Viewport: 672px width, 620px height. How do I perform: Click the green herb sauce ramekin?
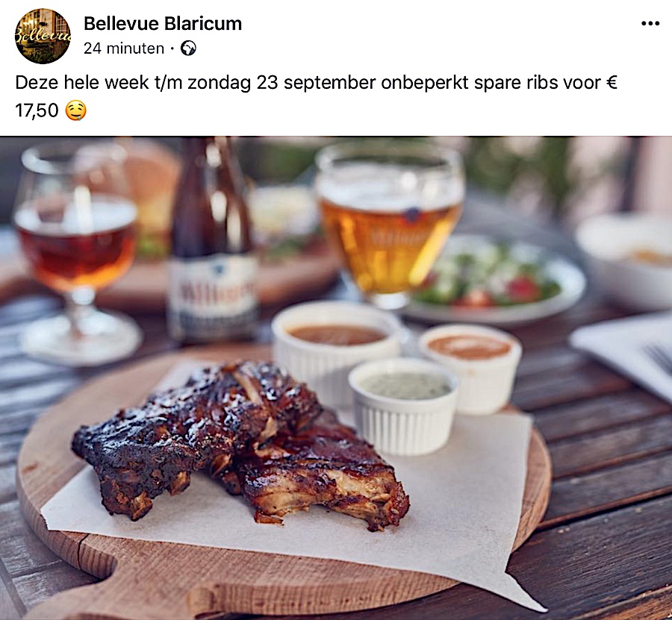click(403, 405)
